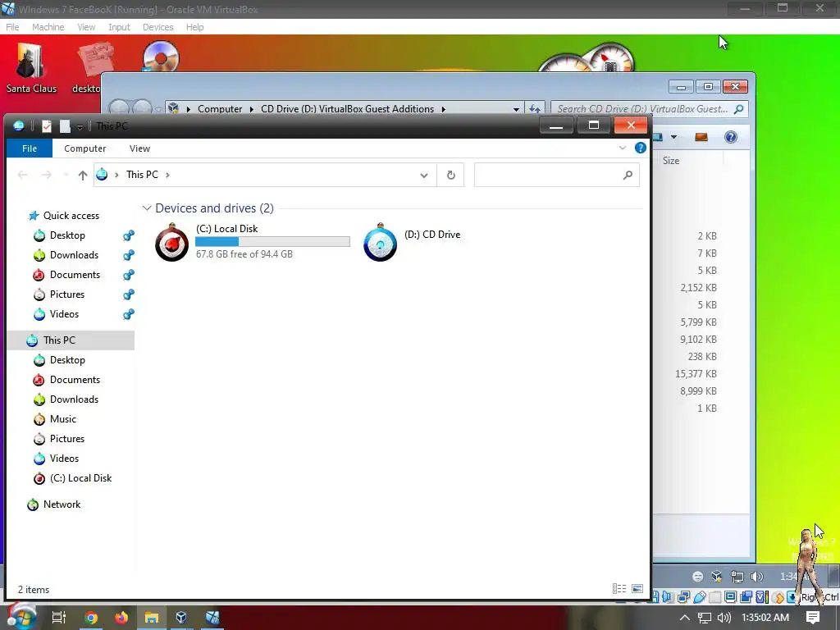Screen dimensions: 840x630
Task: Click the 2 items status text
Action: [34, 589]
